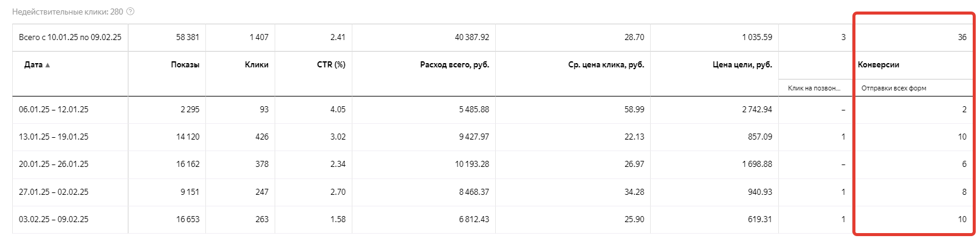Click the Цена цели, руб. header
The image size is (980, 244).
(742, 64)
